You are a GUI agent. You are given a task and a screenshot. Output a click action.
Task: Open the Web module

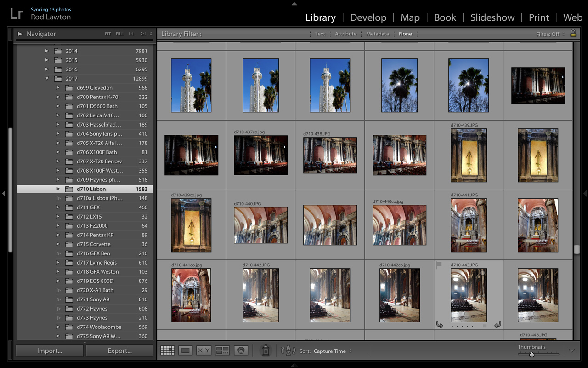click(x=573, y=17)
